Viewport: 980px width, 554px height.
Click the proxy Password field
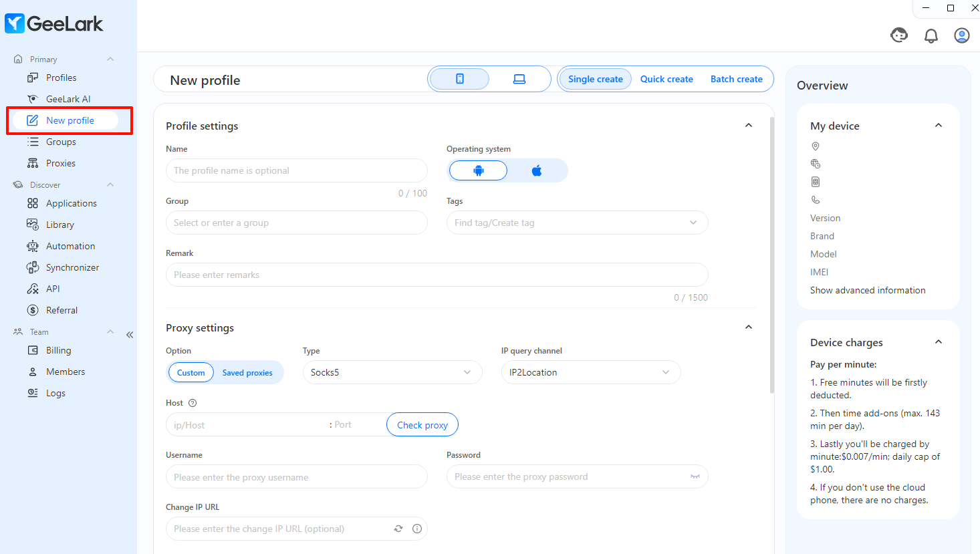(x=577, y=476)
